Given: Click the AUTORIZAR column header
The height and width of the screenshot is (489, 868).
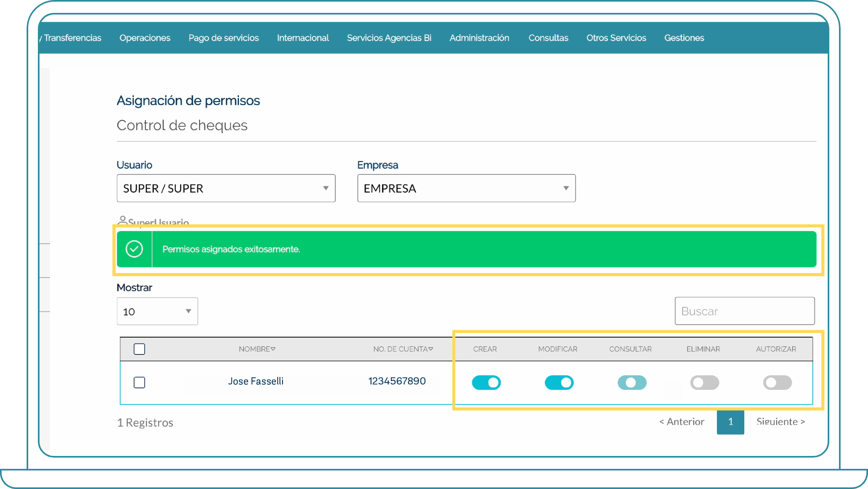Looking at the screenshot, I should tap(776, 349).
